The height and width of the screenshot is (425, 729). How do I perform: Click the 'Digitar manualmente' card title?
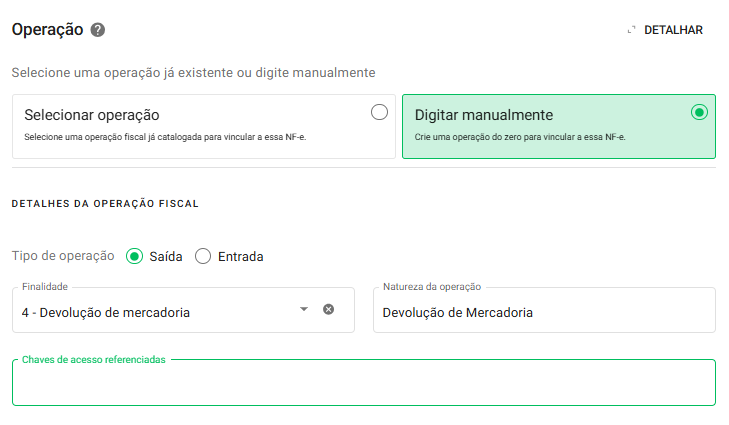pos(484,115)
